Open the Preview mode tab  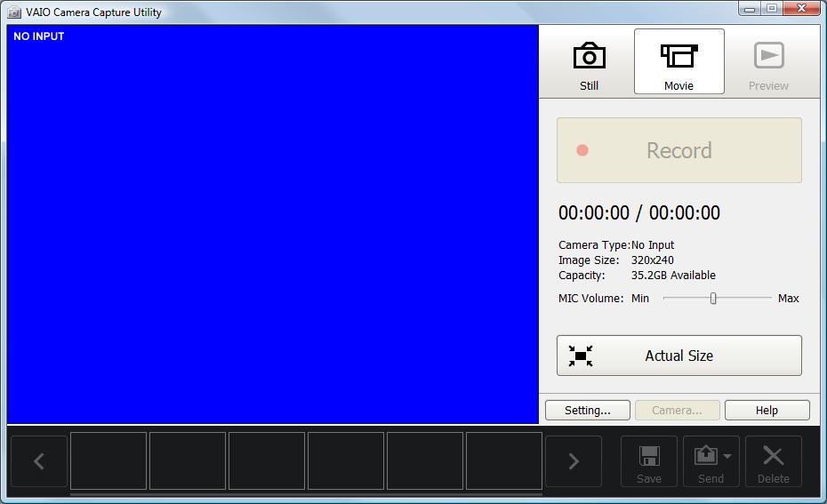(x=768, y=62)
